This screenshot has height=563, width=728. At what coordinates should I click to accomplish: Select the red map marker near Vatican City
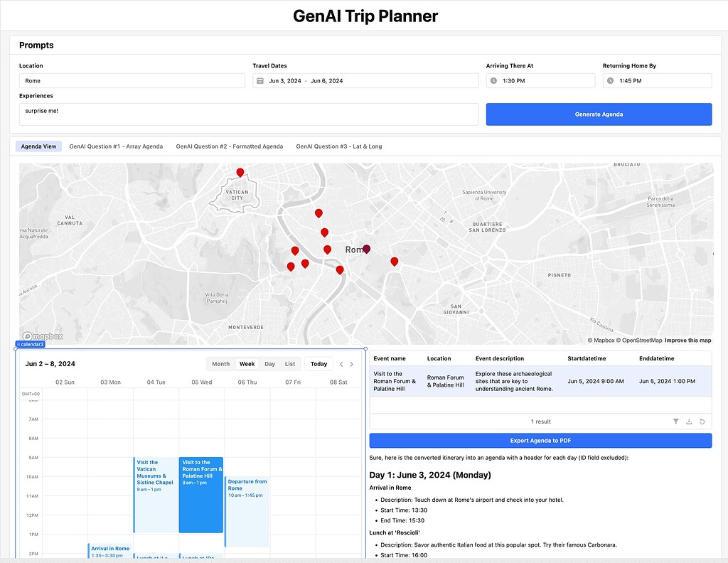point(240,172)
